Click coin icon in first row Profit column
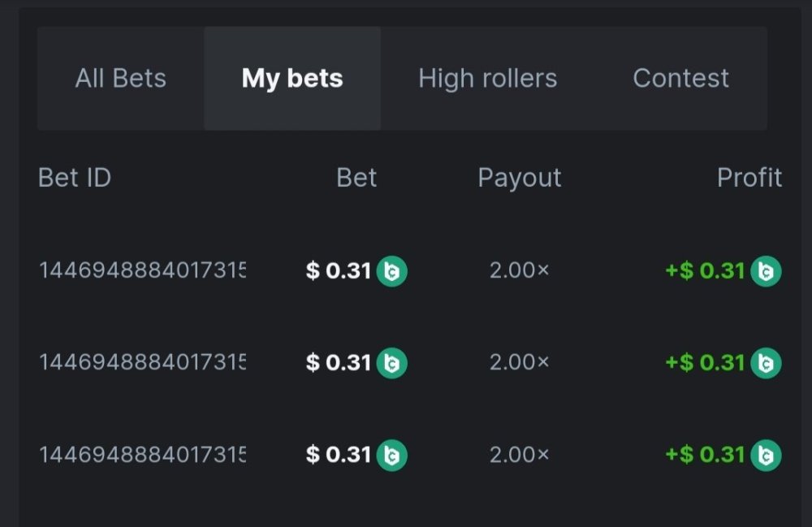The image size is (812, 527). coord(766,270)
